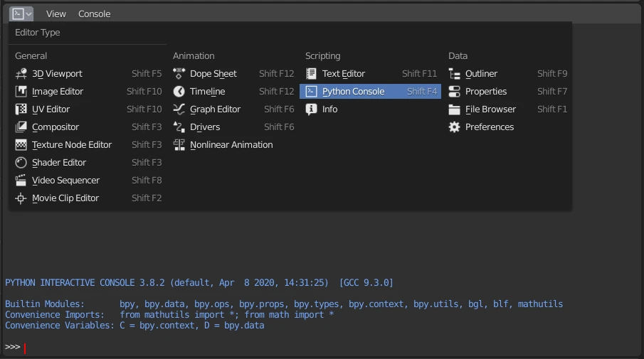Open the Info editor

[x=329, y=109]
